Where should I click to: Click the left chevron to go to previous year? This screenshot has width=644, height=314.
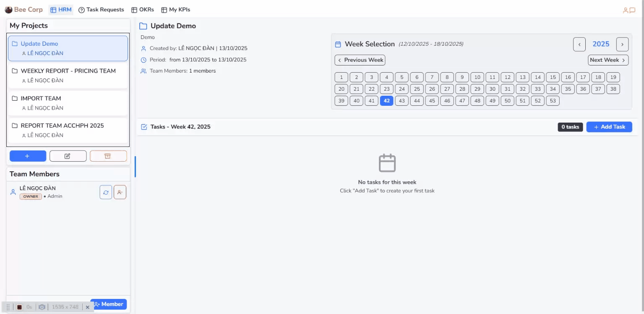tap(579, 44)
